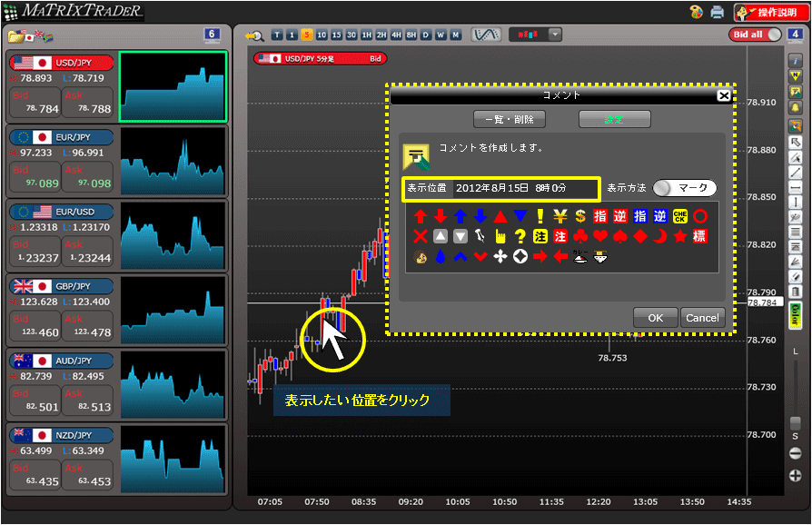The height and width of the screenshot is (525, 812).
Task: Select the trend line drawing tool
Action: click(x=795, y=173)
